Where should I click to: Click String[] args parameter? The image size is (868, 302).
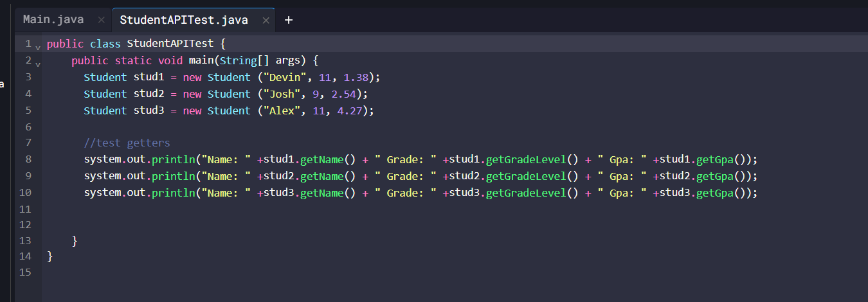tap(260, 61)
